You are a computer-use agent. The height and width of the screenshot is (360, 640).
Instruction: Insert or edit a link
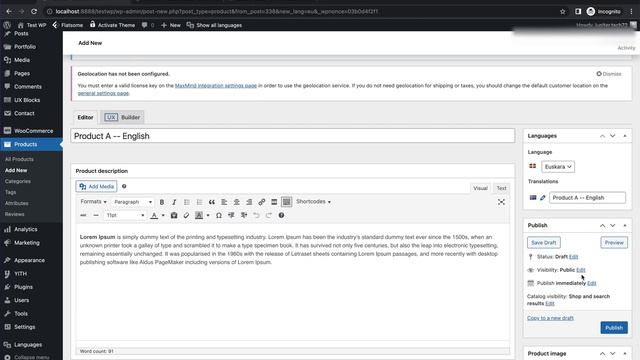(262, 202)
